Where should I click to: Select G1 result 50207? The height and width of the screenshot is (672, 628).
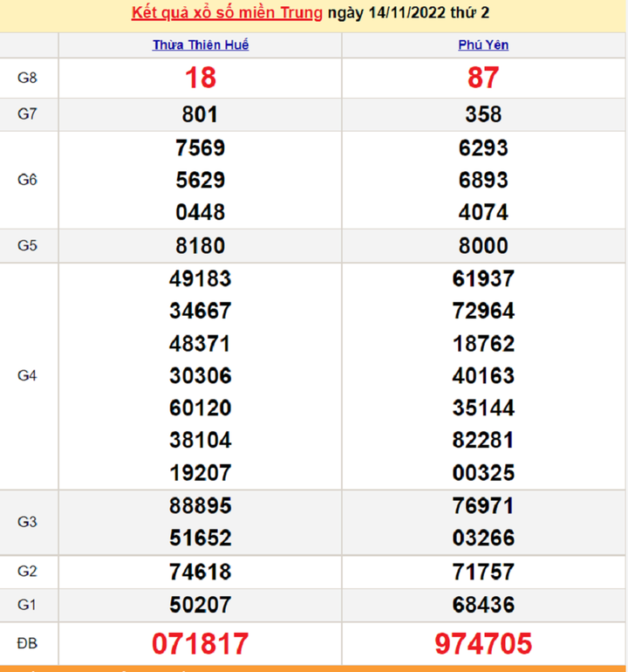click(x=201, y=604)
